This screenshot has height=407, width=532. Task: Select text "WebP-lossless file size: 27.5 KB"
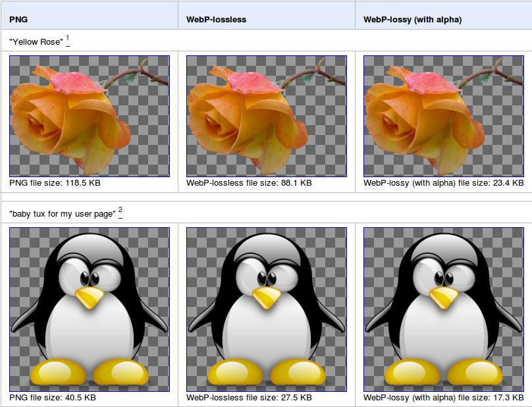[x=249, y=397]
